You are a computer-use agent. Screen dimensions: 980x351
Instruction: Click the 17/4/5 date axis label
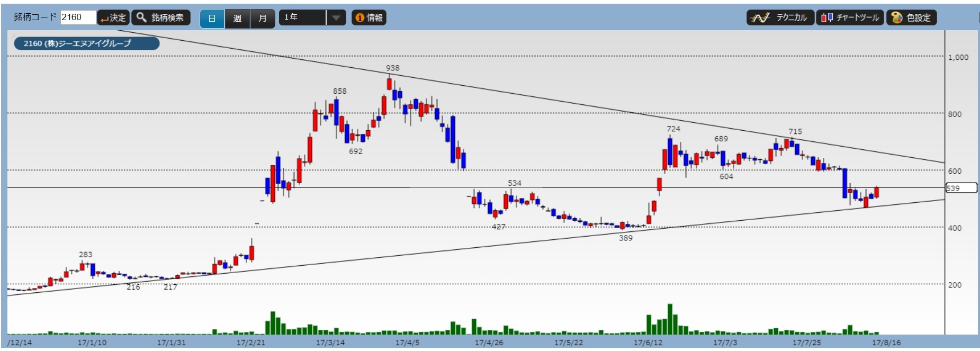click(x=408, y=343)
